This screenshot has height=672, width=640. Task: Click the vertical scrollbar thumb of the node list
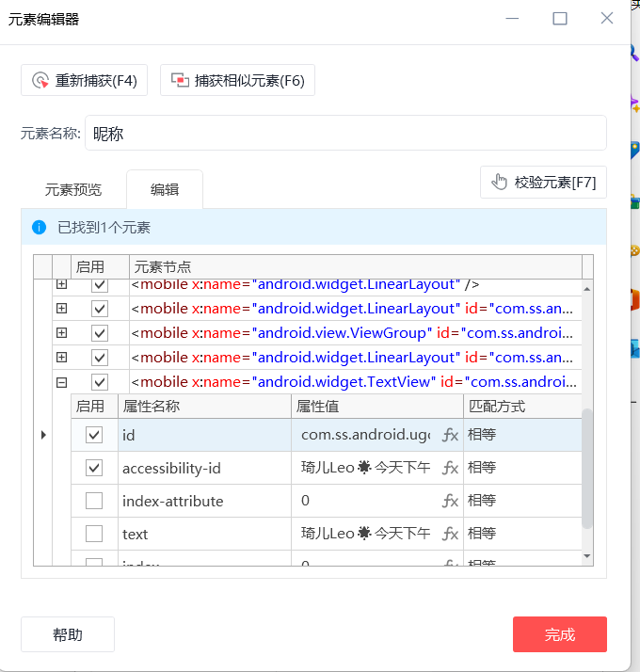587,469
